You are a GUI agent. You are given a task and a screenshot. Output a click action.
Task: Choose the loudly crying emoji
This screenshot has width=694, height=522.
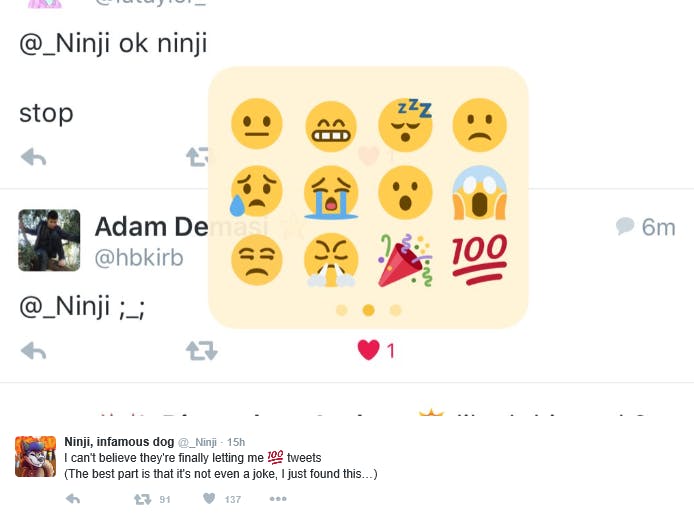pos(331,193)
